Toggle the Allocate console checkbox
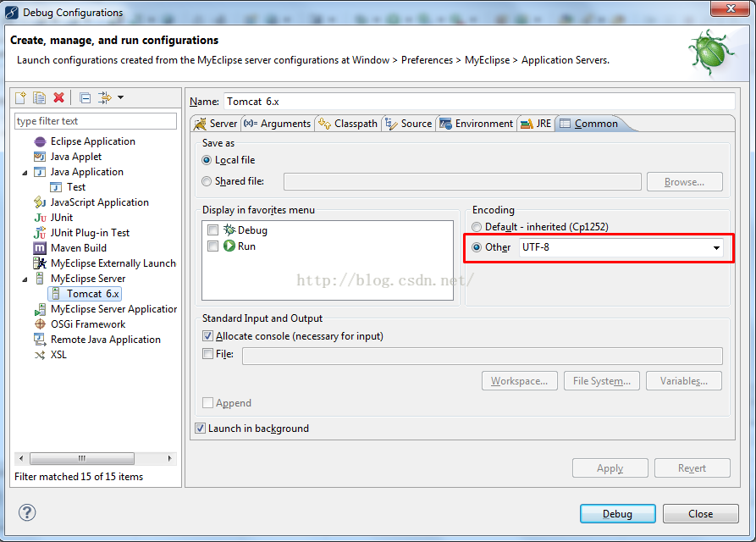756x542 pixels. click(207, 335)
